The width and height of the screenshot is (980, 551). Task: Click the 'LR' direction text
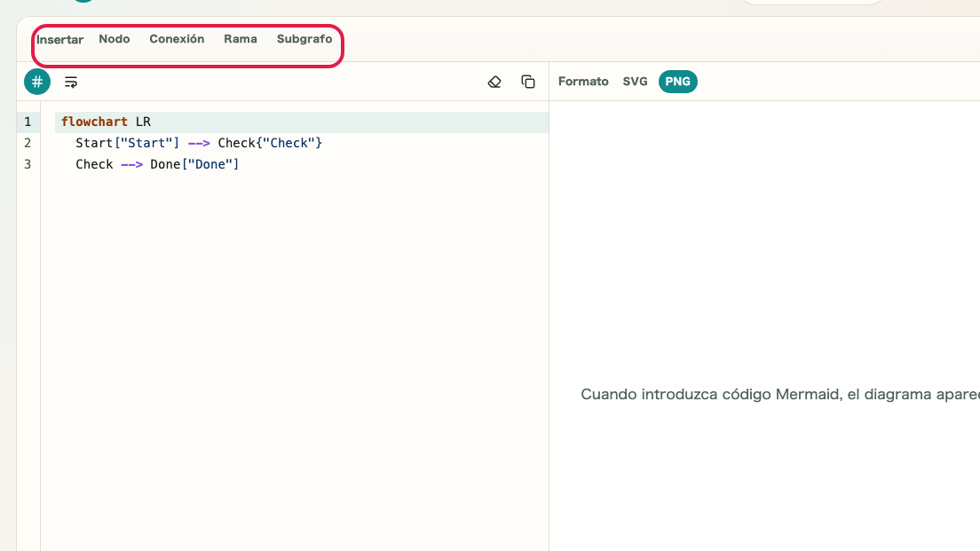tap(143, 122)
